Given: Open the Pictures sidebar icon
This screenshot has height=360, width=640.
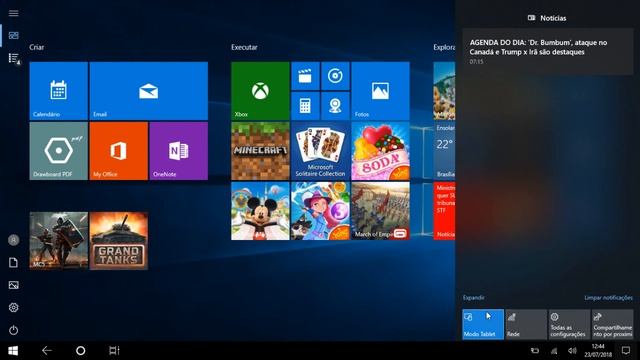Looking at the screenshot, I should [13, 285].
